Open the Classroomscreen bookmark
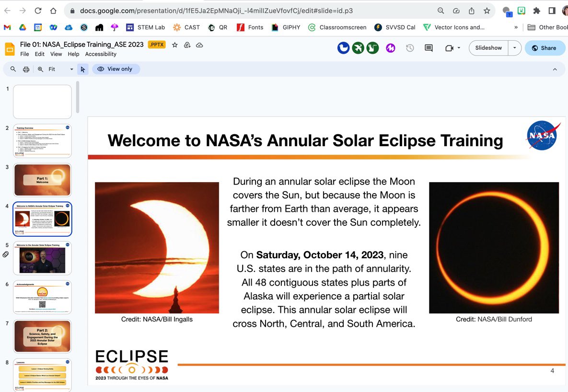Image resolution: width=568 pixels, height=392 pixels. [337, 27]
